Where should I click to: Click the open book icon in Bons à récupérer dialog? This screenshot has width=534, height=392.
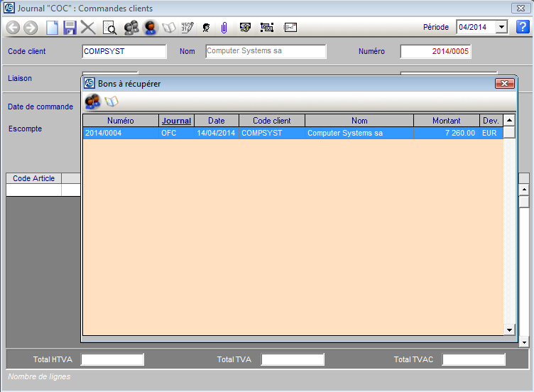111,102
